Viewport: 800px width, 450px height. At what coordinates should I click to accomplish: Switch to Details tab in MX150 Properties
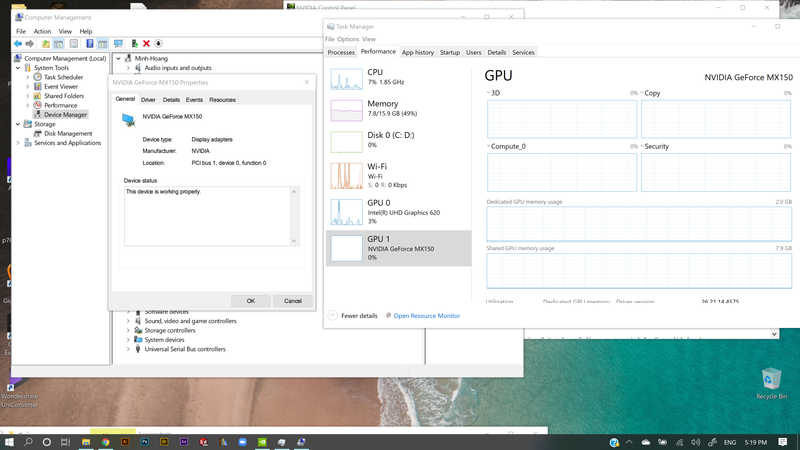(x=171, y=100)
